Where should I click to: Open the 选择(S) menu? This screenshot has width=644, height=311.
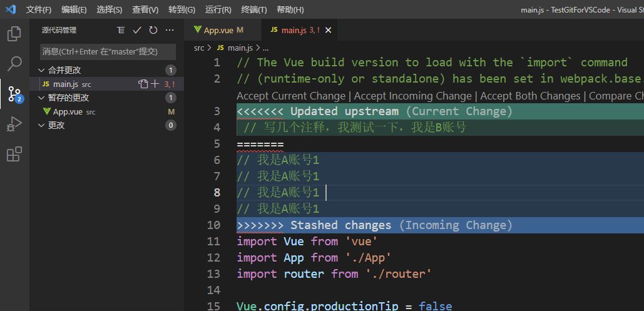pyautogui.click(x=110, y=9)
